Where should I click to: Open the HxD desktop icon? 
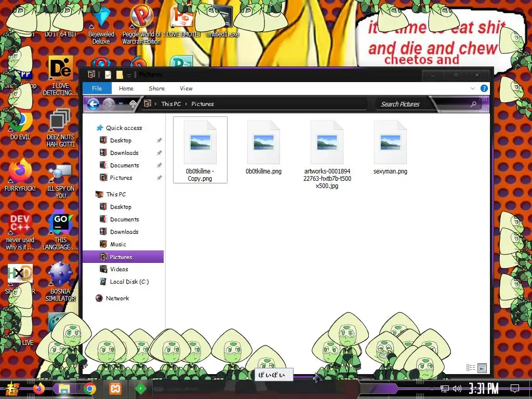pos(20,279)
